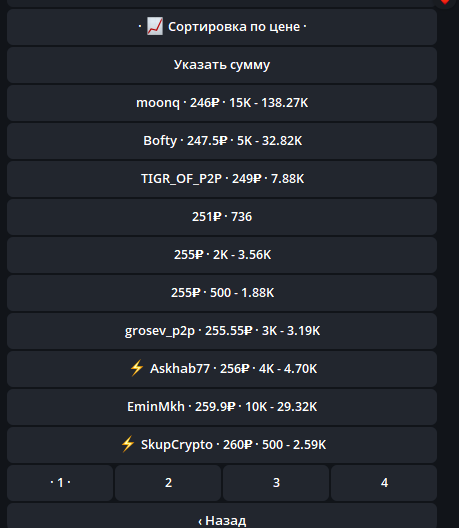Go back with the Назад button
Image resolution: width=459 pixels, height=528 pixels.
(x=222, y=517)
